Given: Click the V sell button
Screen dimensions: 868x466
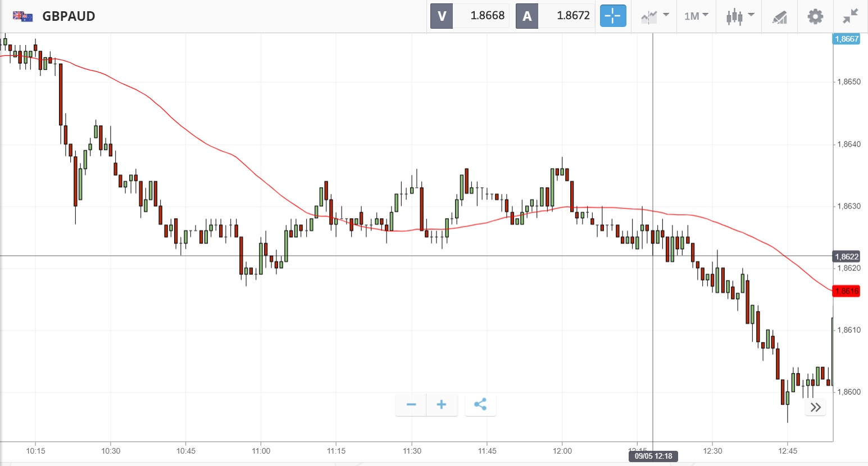Looking at the screenshot, I should (442, 16).
